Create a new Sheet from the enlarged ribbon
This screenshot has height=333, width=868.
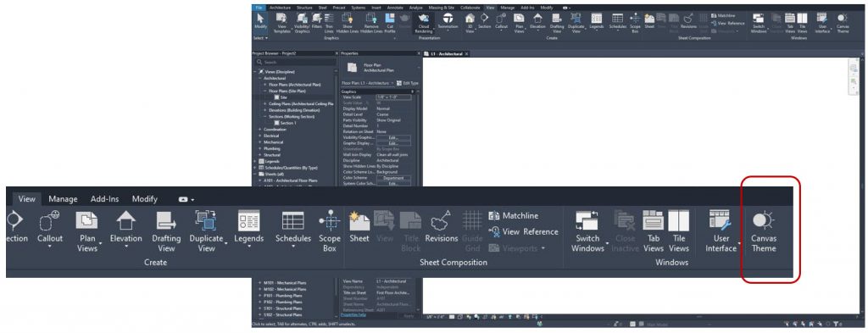(x=359, y=227)
